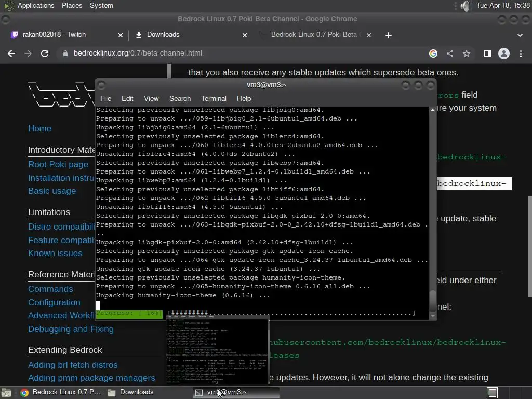The width and height of the screenshot is (532, 399).
Task: Close the Bedrock Linux tab
Action: tap(369, 35)
